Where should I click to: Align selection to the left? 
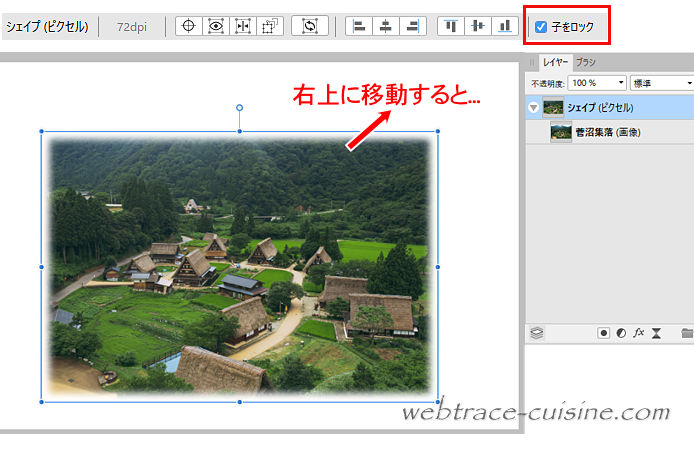pyautogui.click(x=358, y=26)
